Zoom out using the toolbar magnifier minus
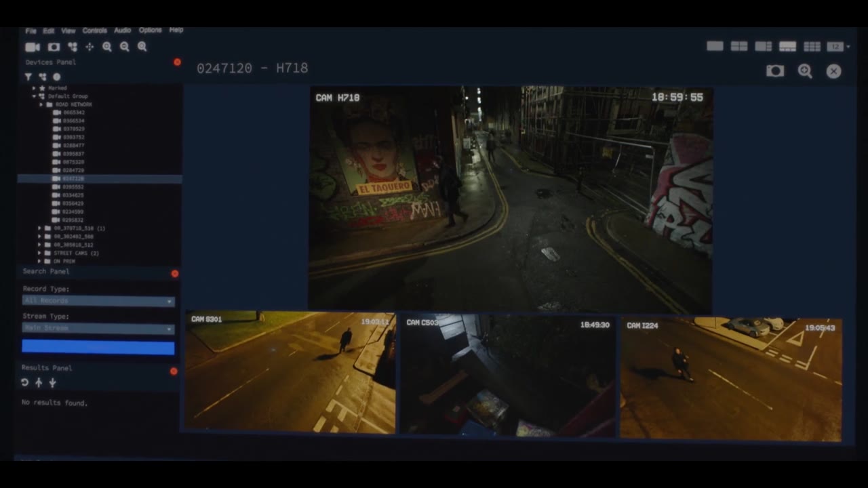Image resolution: width=868 pixels, height=488 pixels. click(124, 47)
